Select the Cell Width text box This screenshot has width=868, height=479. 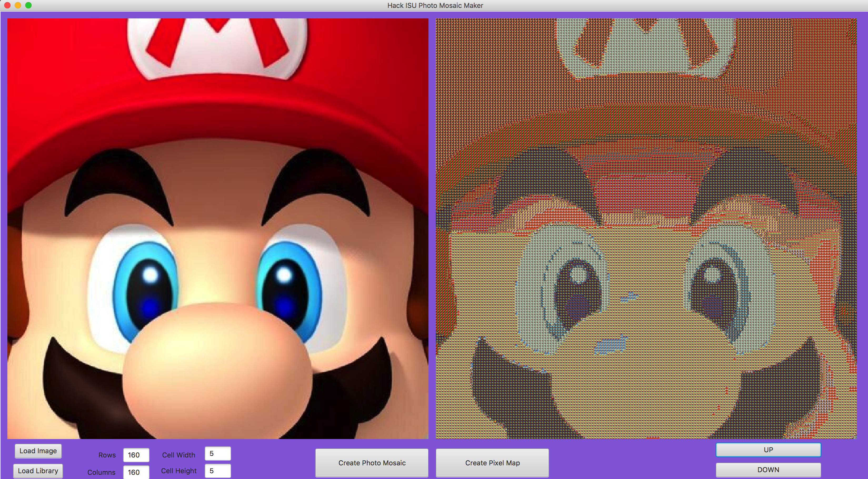[x=218, y=453]
